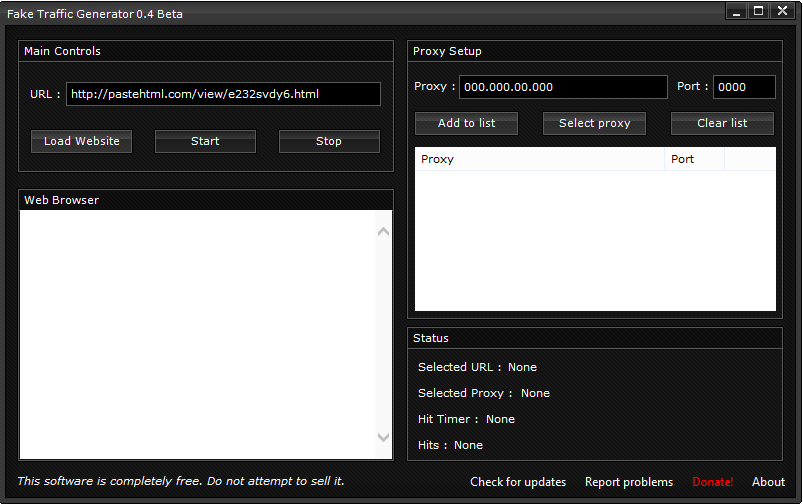Open Report problems link

(x=629, y=482)
